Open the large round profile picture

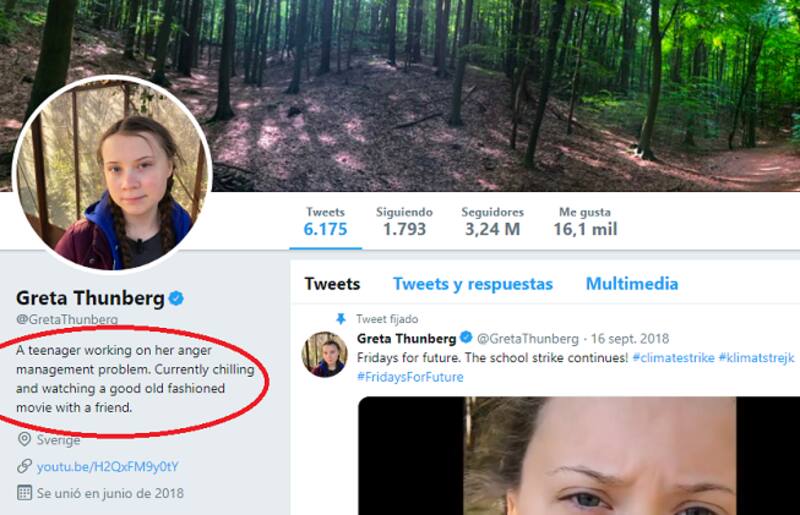click(x=111, y=176)
